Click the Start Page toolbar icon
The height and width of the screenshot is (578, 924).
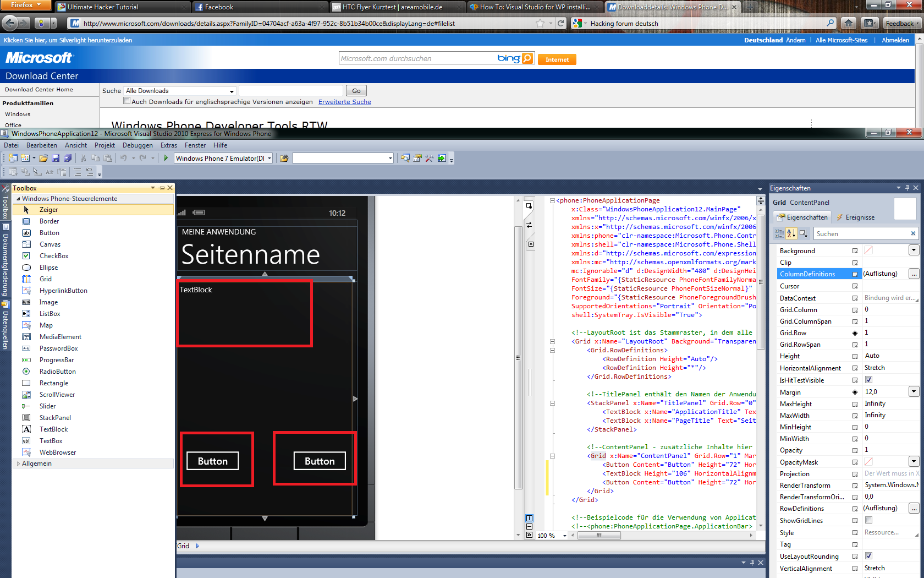click(x=442, y=159)
